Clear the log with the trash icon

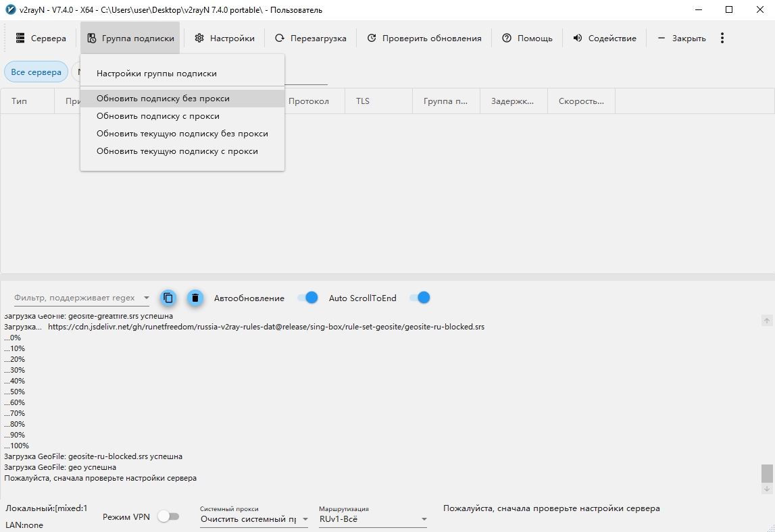point(195,298)
